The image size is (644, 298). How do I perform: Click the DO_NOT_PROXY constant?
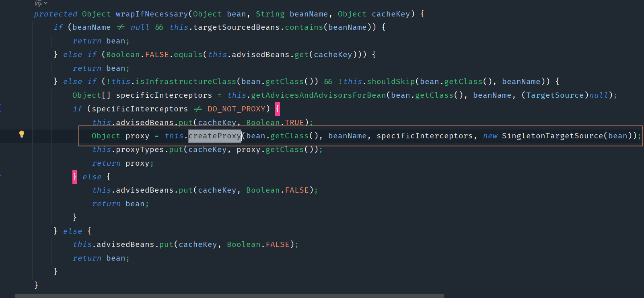pyautogui.click(x=237, y=109)
